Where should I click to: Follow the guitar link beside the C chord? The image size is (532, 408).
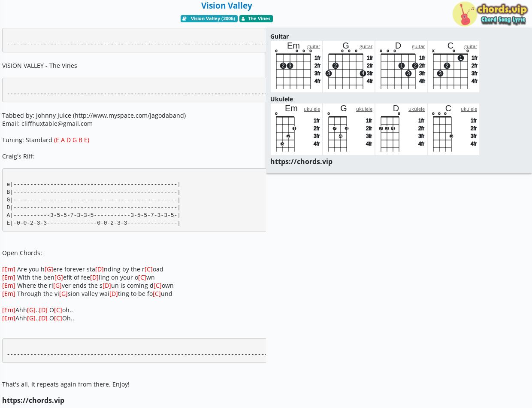471,46
